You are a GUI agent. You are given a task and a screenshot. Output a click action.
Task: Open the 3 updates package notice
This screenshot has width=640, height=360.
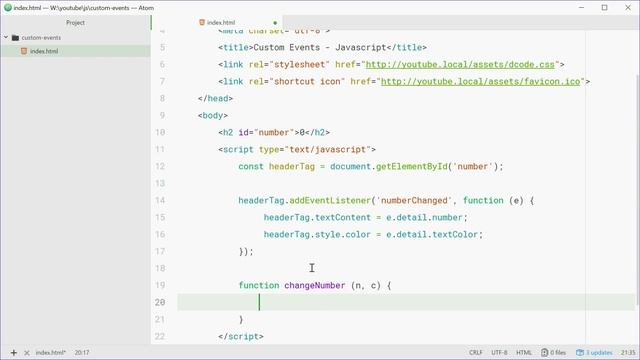(594, 353)
